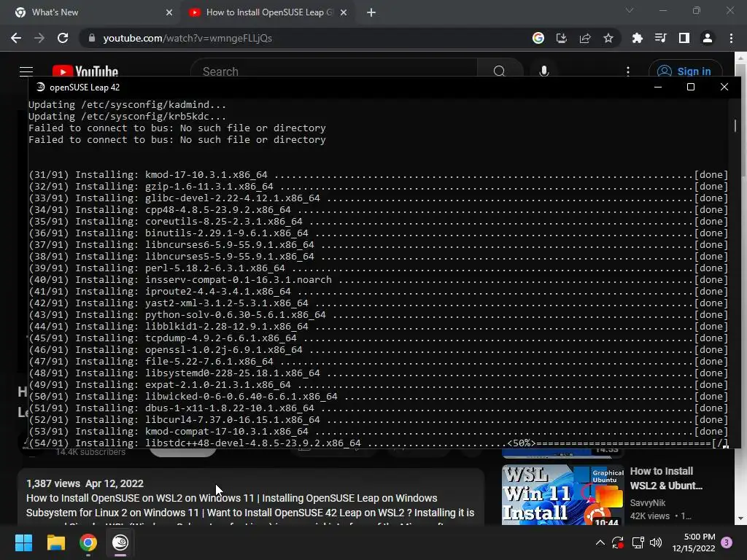Viewport: 747px width, 560px height.
Task: Open the notification badge showing 3
Action: 727,542
